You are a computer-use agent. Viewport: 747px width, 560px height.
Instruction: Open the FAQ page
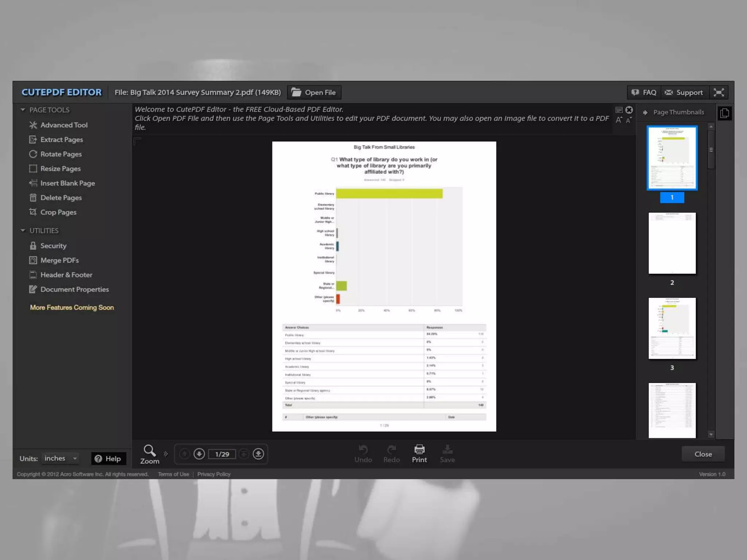(644, 93)
